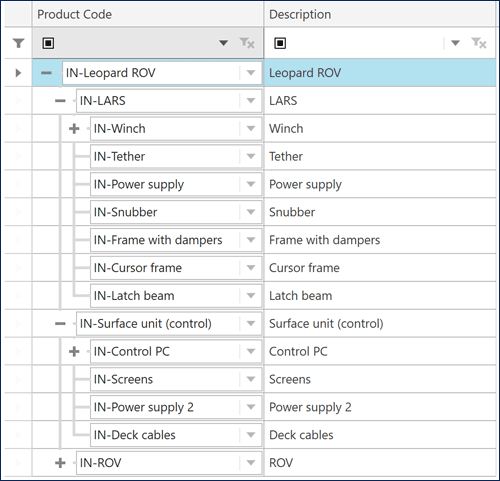The width and height of the screenshot is (500, 481).
Task: Expand the IN-ROV node
Action: 60,463
